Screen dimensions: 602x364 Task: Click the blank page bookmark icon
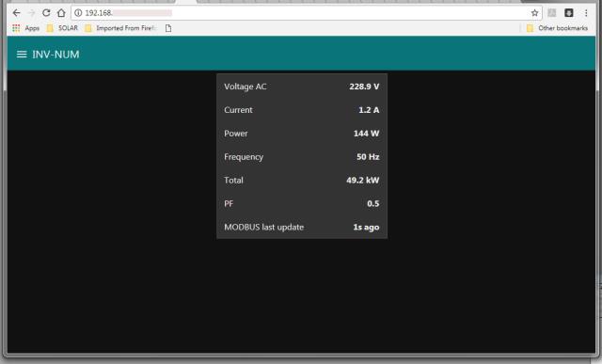click(x=168, y=28)
